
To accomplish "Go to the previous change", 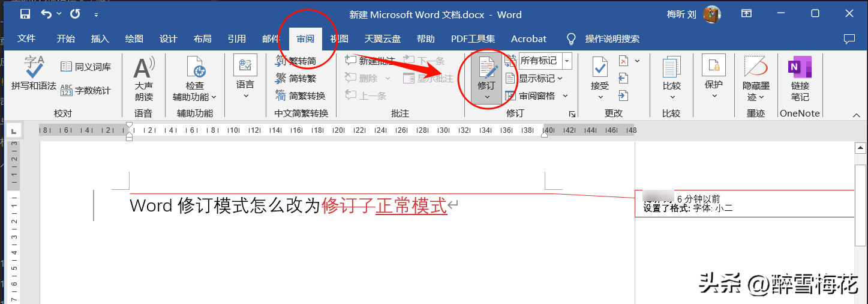I will pyautogui.click(x=623, y=78).
